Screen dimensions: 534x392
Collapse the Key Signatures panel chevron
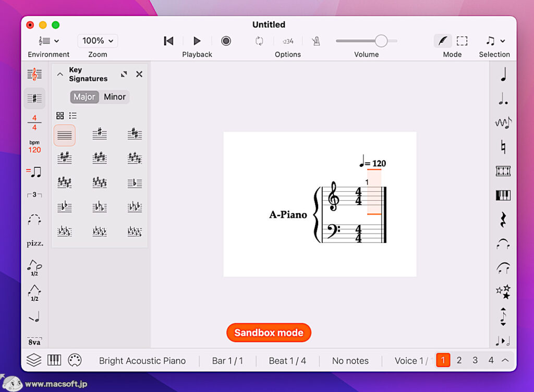(60, 74)
